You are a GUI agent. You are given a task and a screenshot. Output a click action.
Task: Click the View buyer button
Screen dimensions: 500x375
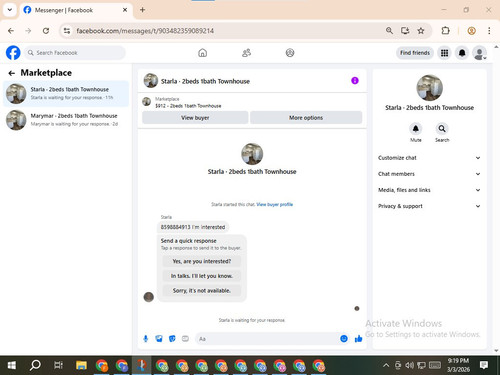coord(195,118)
